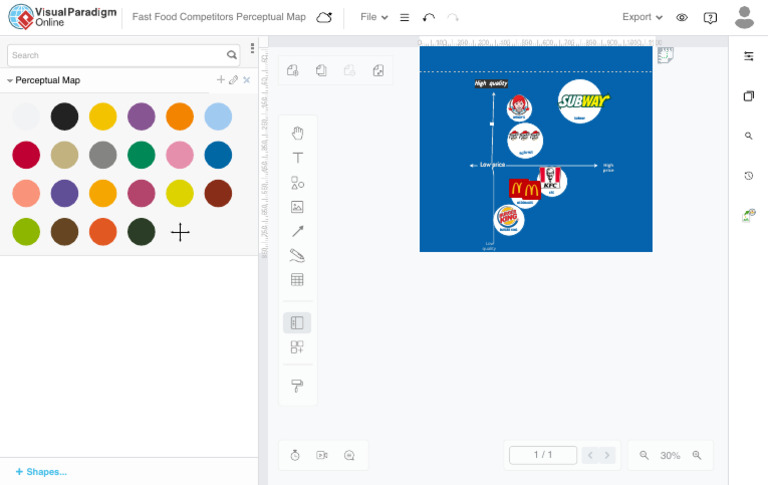This screenshot has width=768, height=485.
Task: Click the chat comment icon
Action: pos(349,456)
